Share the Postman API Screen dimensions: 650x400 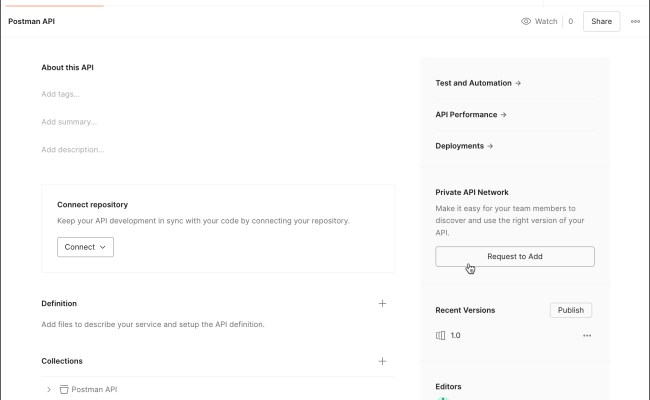click(x=601, y=21)
